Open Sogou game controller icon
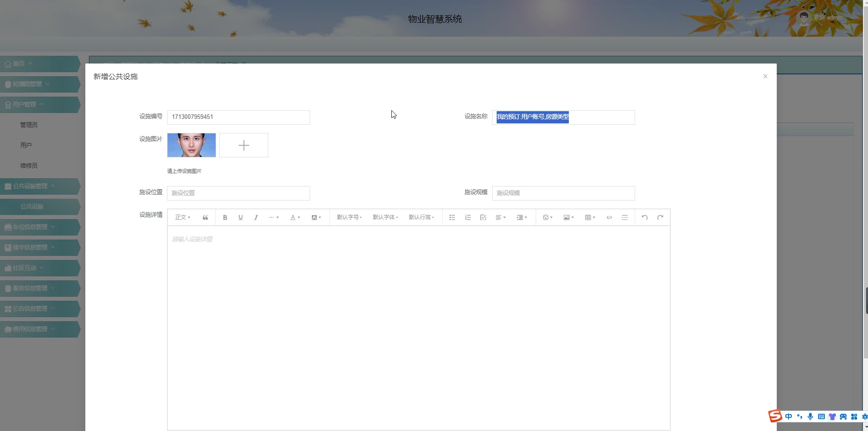The width and height of the screenshot is (868, 431). [x=843, y=416]
